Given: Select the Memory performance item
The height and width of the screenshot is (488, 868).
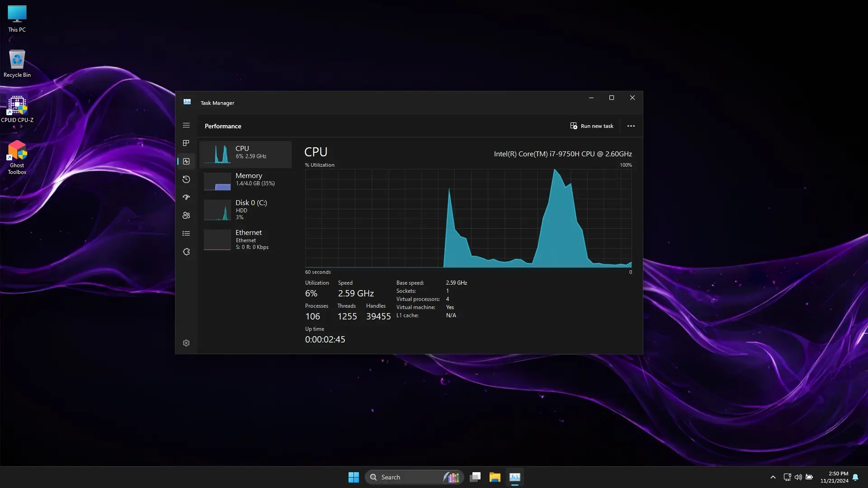Looking at the screenshot, I should pyautogui.click(x=245, y=180).
